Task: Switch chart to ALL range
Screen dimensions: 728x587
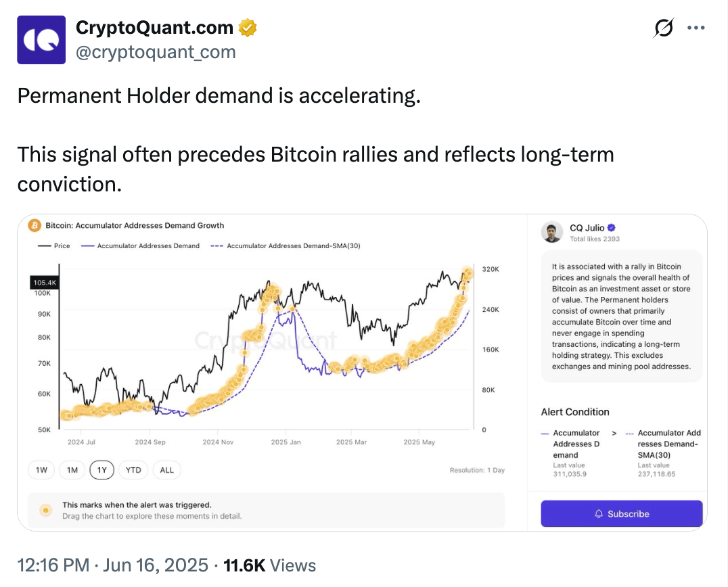Action: pyautogui.click(x=166, y=470)
